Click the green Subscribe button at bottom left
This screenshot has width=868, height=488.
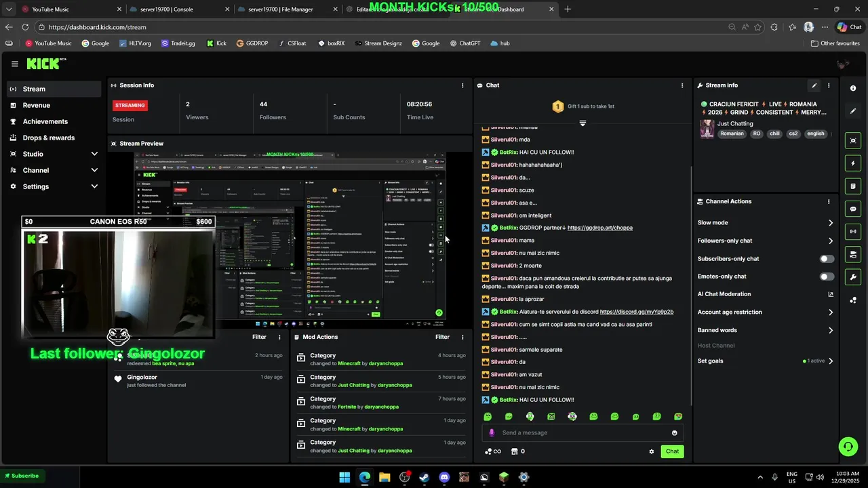(x=21, y=476)
